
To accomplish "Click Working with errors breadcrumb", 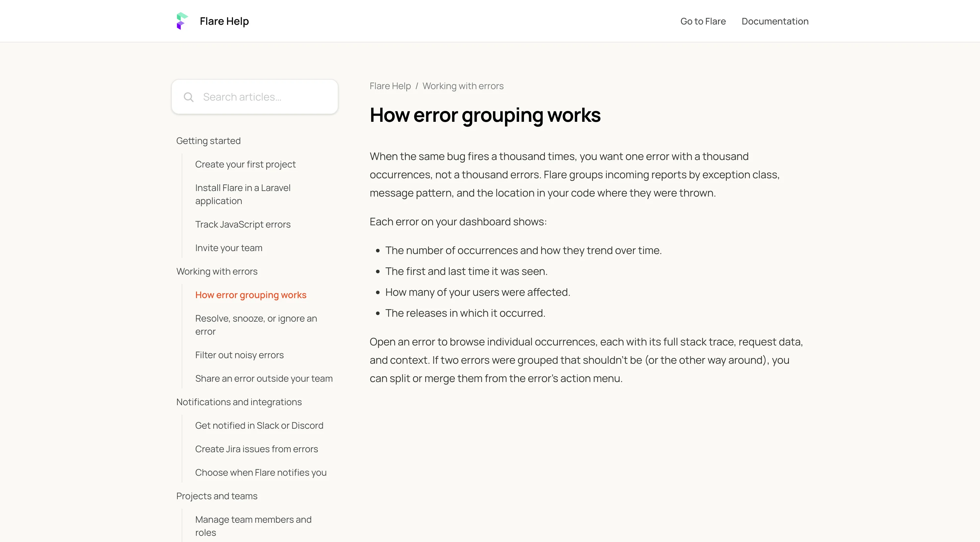I will pyautogui.click(x=463, y=86).
